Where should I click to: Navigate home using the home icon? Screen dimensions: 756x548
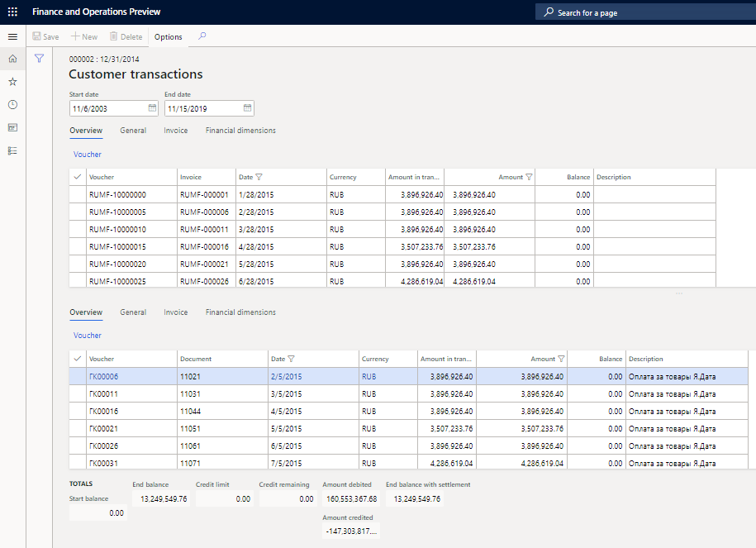pyautogui.click(x=12, y=59)
